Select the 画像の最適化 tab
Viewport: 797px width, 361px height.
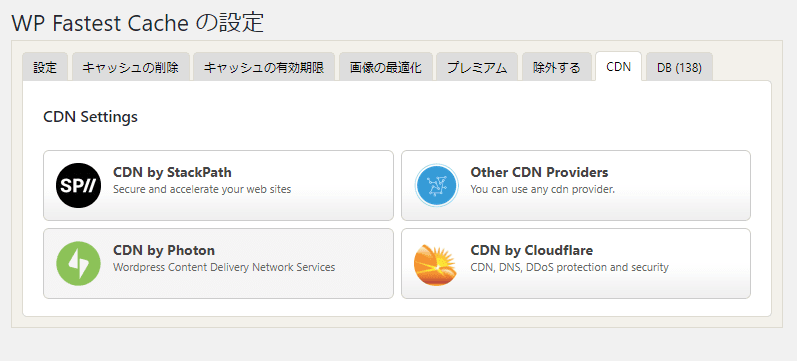pyautogui.click(x=386, y=67)
